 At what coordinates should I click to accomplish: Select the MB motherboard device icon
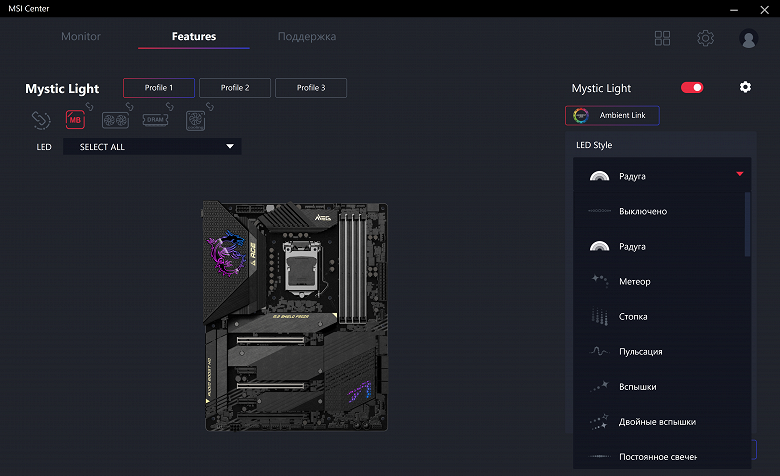pos(75,120)
